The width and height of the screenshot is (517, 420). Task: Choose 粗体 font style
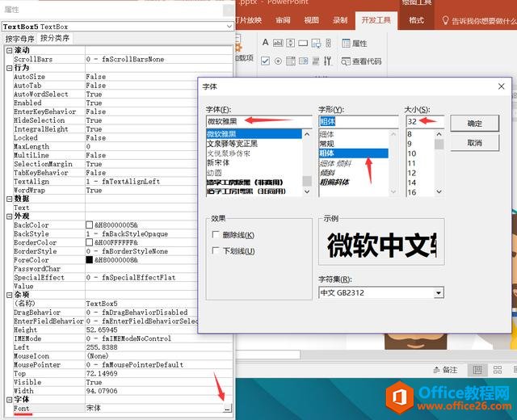pyautogui.click(x=354, y=153)
